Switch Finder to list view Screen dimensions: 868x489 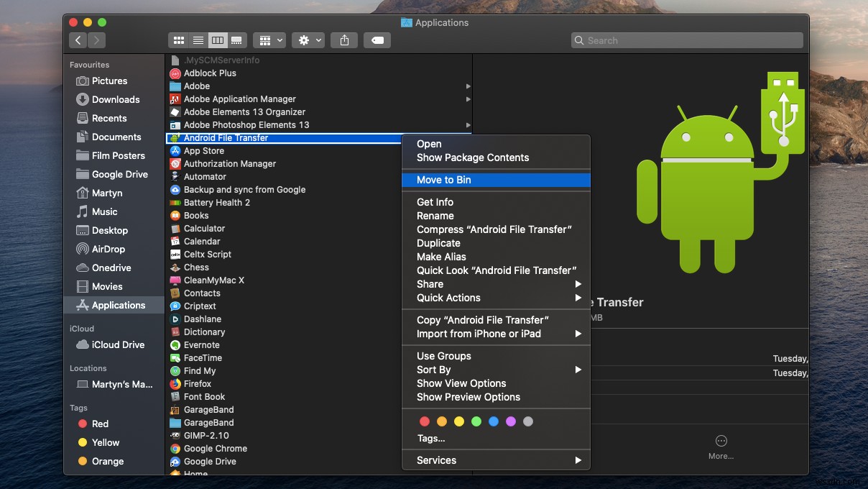pyautogui.click(x=198, y=40)
